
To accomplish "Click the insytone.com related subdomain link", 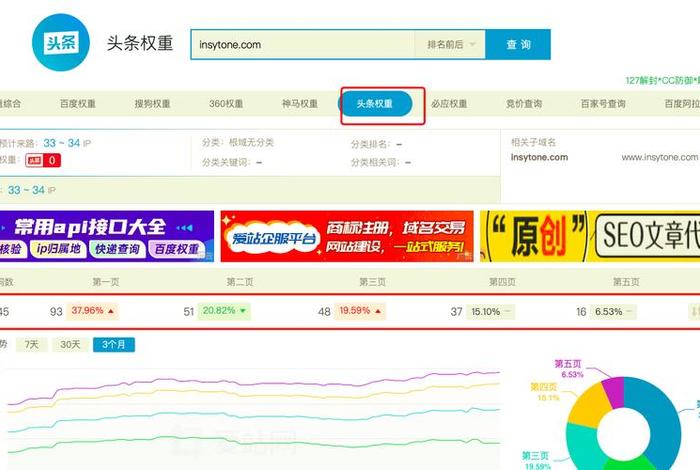I will [539, 157].
